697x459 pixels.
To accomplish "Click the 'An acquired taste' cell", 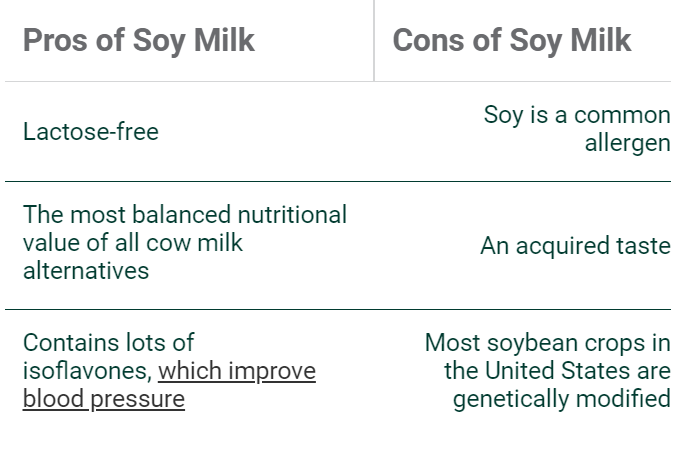I will point(575,246).
